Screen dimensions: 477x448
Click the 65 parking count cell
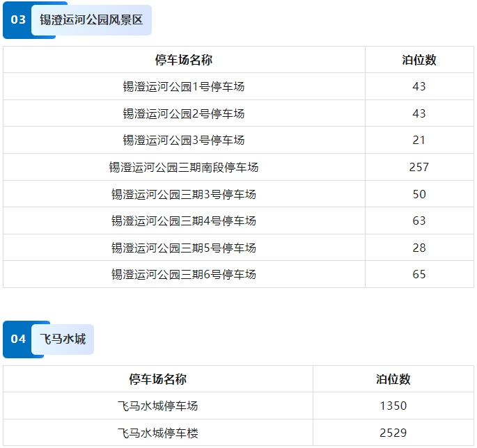click(x=419, y=274)
